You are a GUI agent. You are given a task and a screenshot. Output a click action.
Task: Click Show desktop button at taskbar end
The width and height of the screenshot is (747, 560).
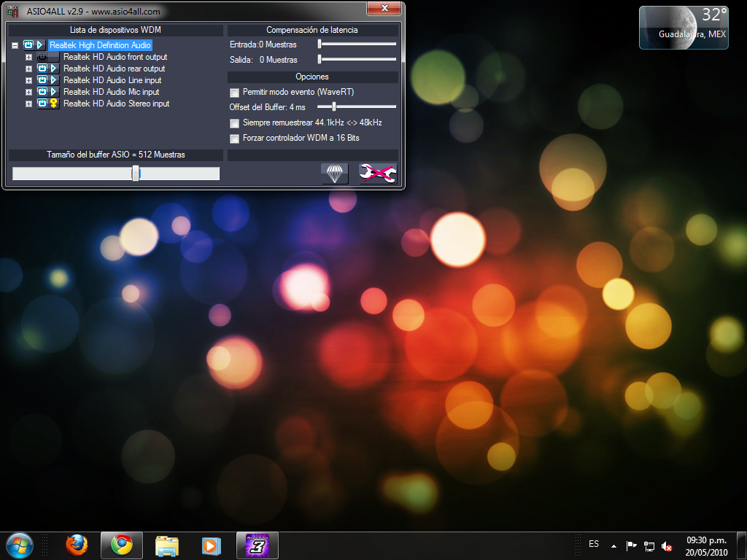click(x=742, y=545)
